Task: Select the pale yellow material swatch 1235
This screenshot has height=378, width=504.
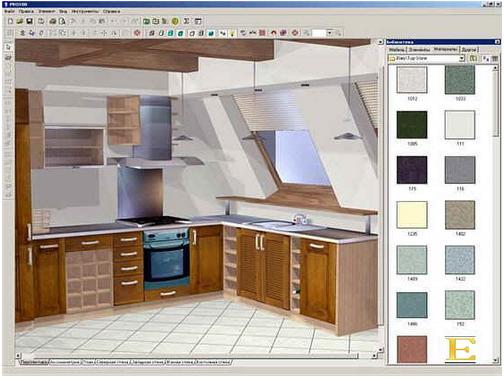Action: pos(412,215)
